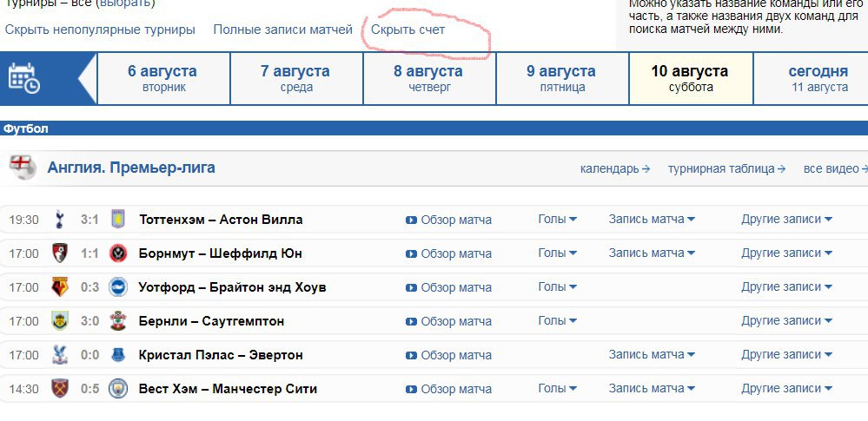Screen dimensions: 868x421
Task: Expand Запись матча for Тоттенхэм – Астон Вилла
Action: (x=652, y=219)
